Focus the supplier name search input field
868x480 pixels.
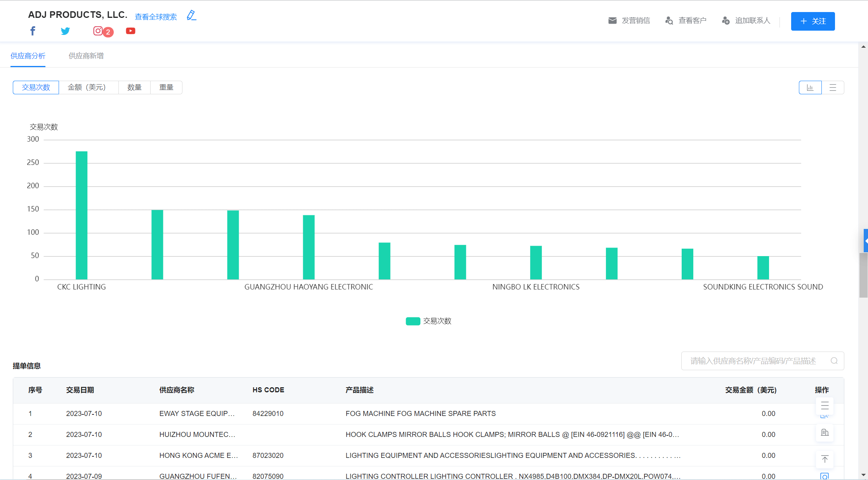762,361
